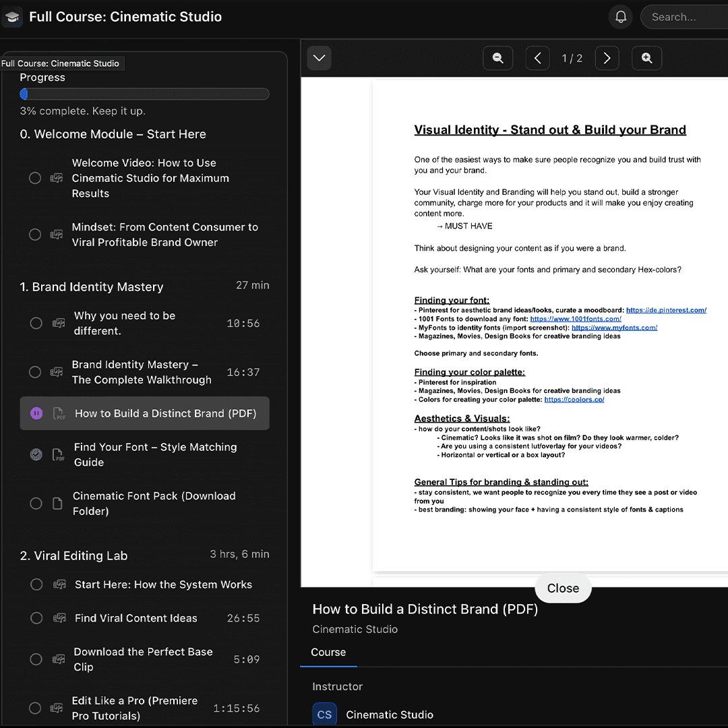
Task: Go to the next PDF page with the right arrow
Action: point(607,58)
